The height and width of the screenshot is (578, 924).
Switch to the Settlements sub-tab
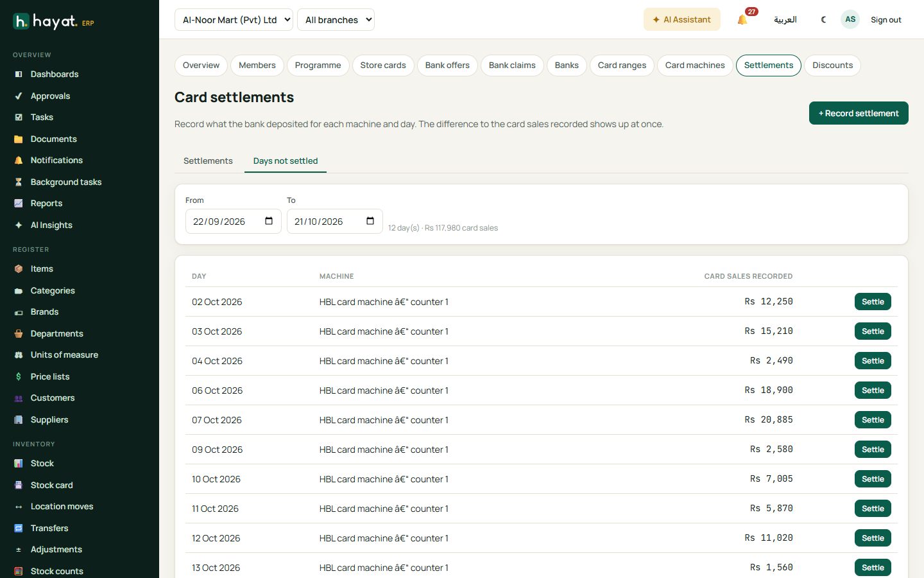208,161
